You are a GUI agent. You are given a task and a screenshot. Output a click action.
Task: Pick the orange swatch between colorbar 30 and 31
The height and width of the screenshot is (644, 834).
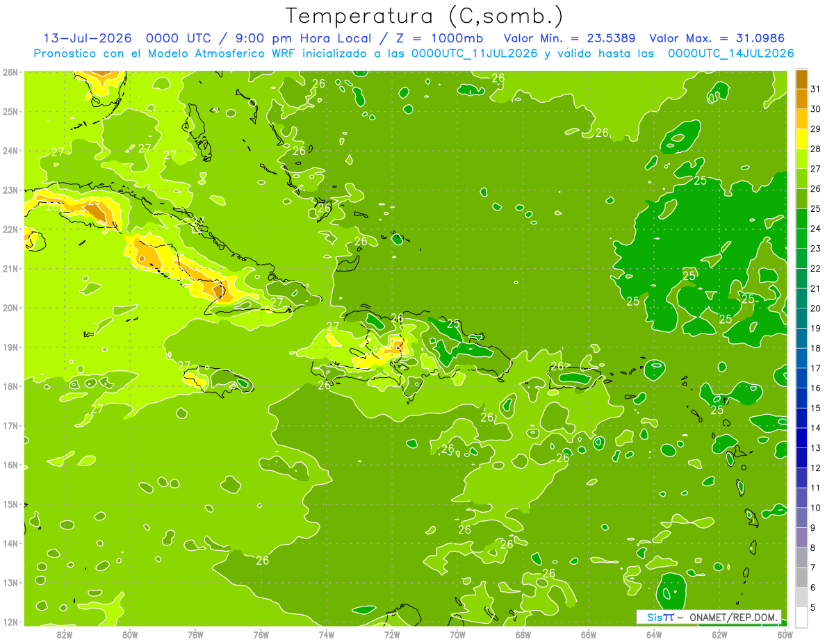point(801,98)
